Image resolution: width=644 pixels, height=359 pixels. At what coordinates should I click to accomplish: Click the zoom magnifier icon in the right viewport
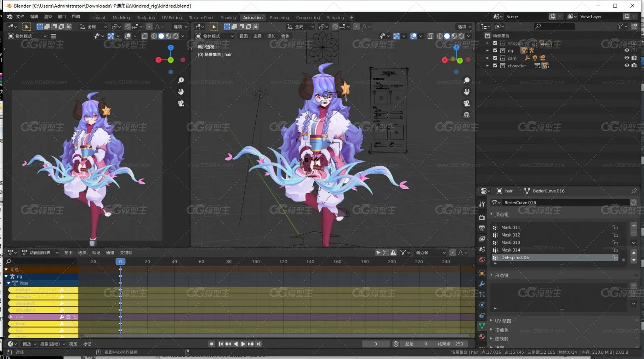coord(466,80)
